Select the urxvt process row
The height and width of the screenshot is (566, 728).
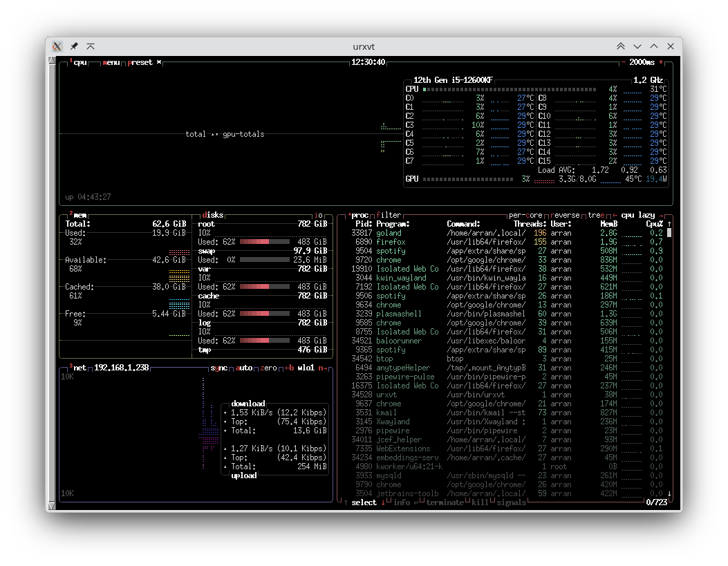[507, 395]
